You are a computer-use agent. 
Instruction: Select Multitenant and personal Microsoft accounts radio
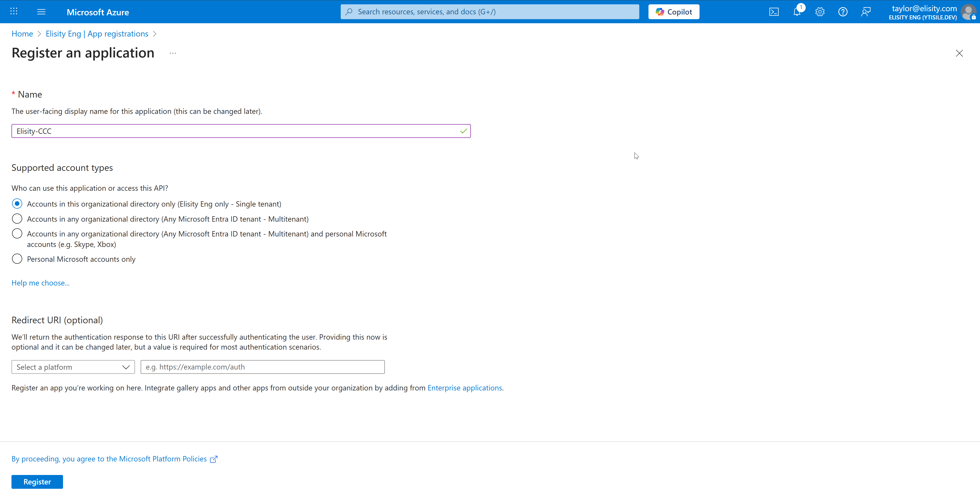pyautogui.click(x=17, y=233)
